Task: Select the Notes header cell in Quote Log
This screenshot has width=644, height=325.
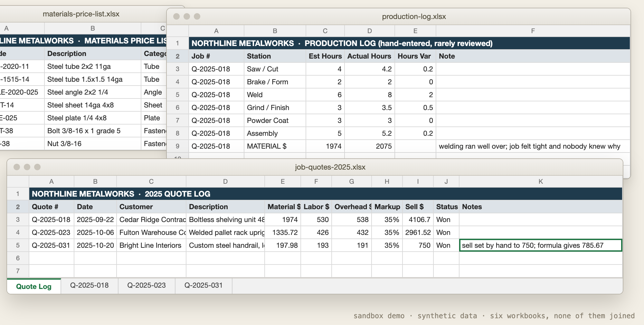Action: pos(541,207)
